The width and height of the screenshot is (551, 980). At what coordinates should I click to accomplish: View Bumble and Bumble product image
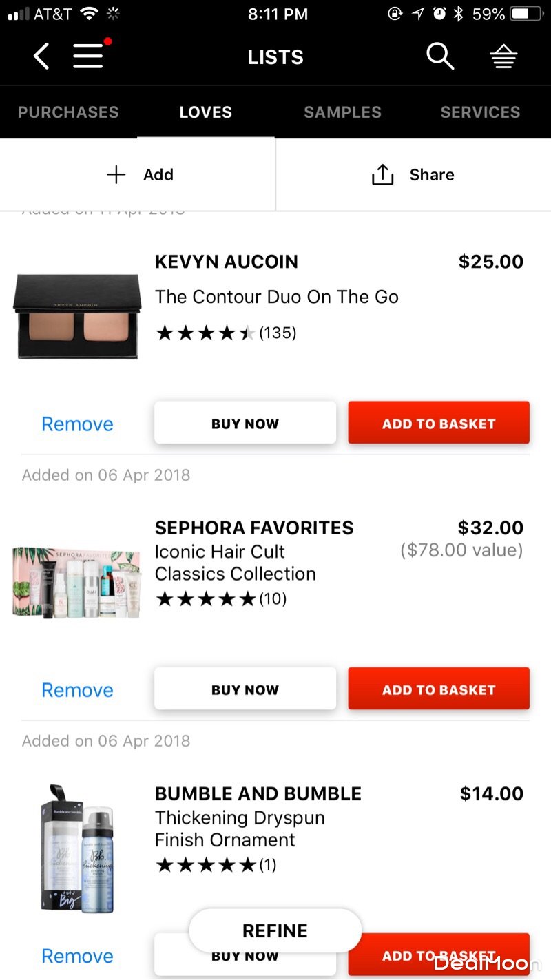[77, 848]
